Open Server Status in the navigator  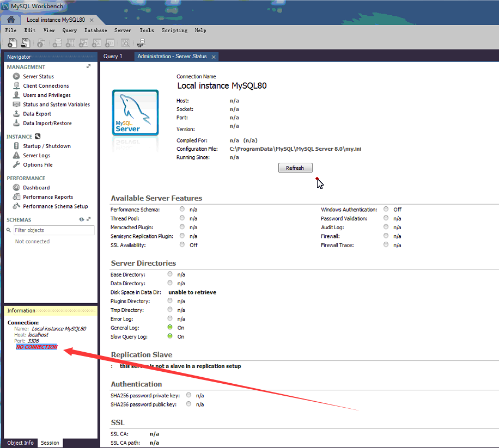[38, 76]
